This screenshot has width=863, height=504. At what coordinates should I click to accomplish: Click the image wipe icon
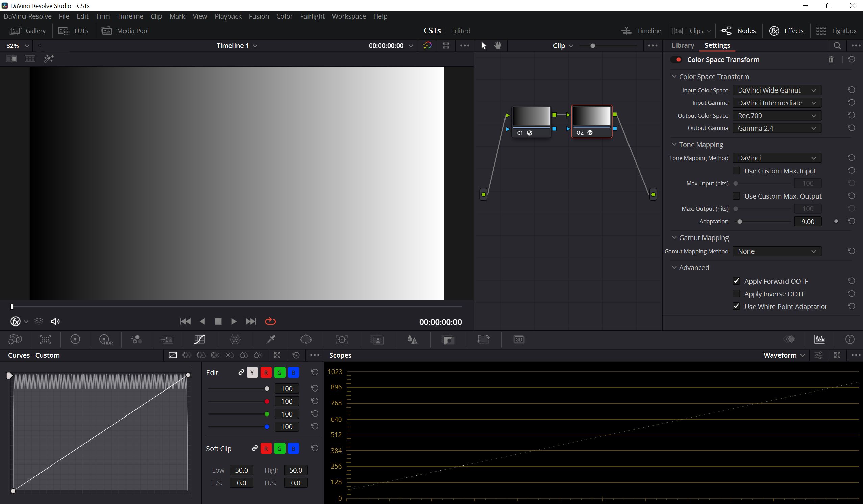click(11, 59)
